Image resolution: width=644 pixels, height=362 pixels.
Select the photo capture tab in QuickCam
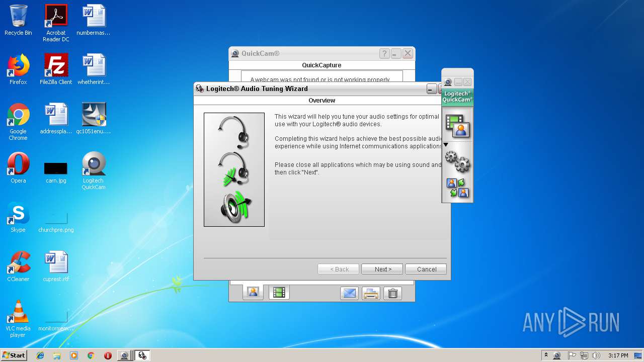click(253, 292)
